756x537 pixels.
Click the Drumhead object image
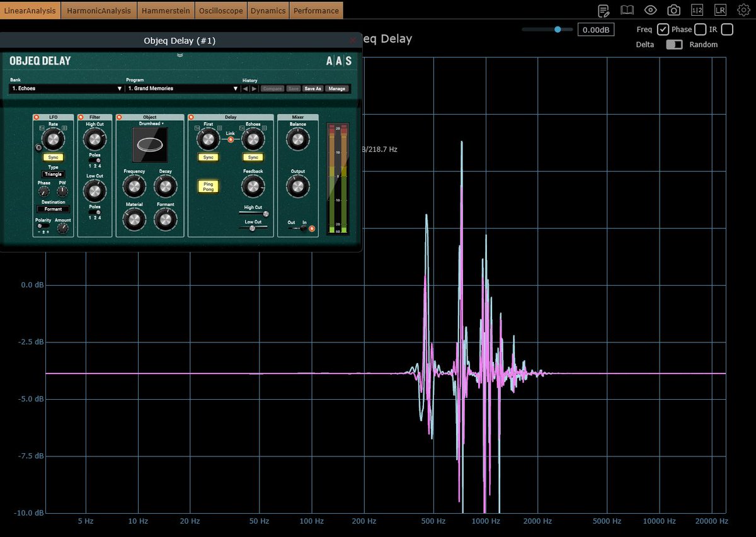(x=150, y=144)
